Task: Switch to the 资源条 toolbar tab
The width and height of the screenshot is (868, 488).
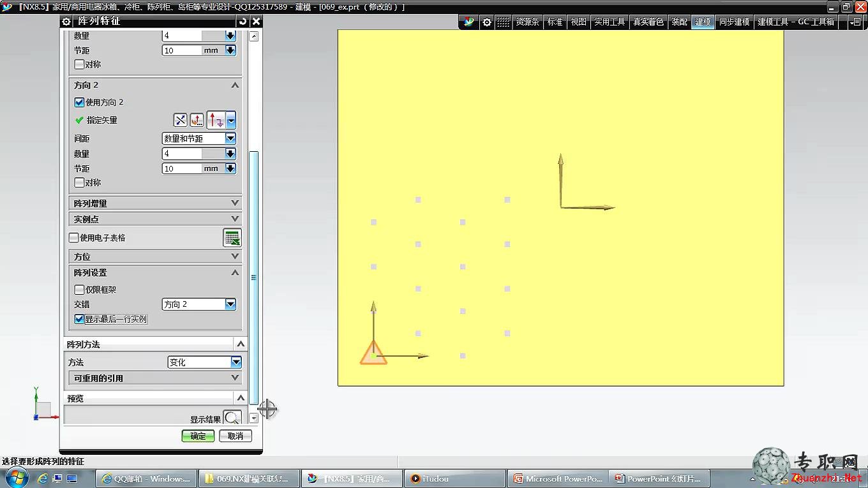Action: (x=527, y=22)
